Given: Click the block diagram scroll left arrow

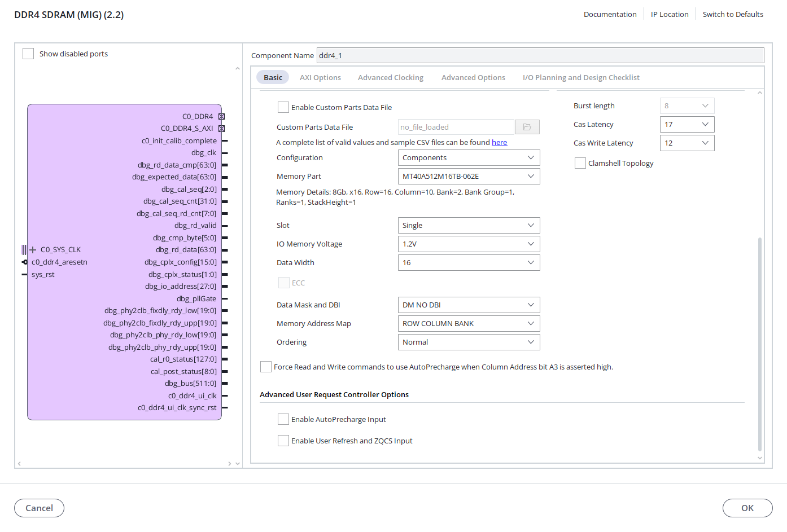Looking at the screenshot, I should tap(19, 464).
